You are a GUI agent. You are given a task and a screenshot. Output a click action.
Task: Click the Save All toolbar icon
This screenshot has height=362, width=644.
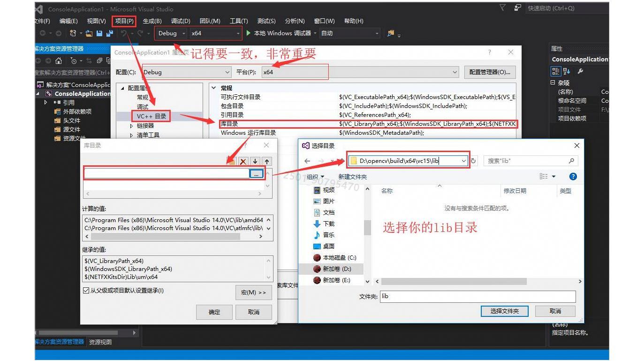[x=109, y=33]
